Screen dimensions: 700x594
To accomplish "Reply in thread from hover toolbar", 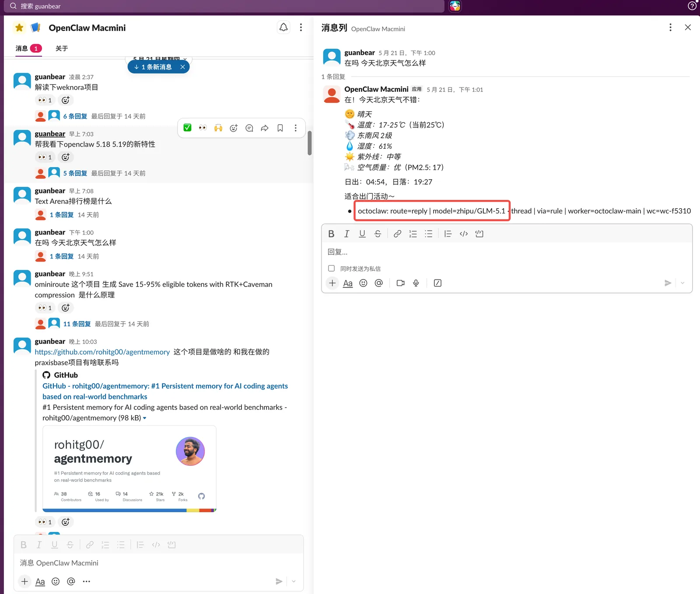I will point(249,128).
